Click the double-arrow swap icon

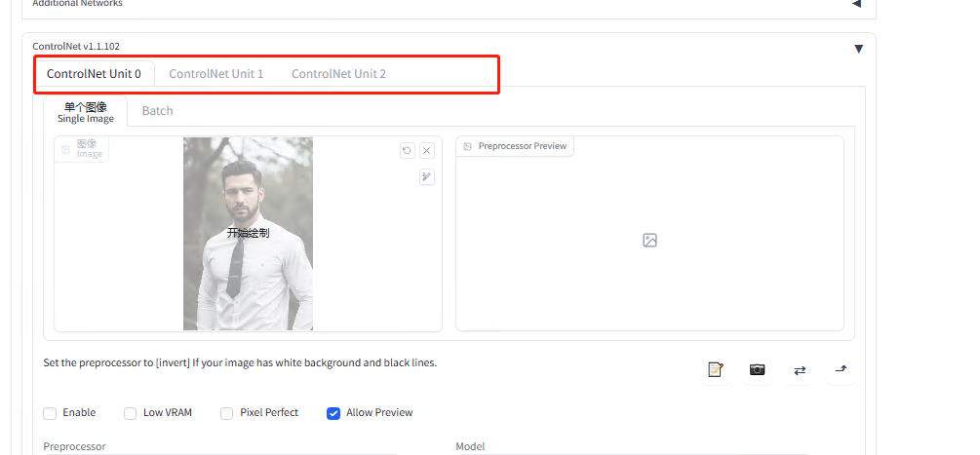coord(800,370)
